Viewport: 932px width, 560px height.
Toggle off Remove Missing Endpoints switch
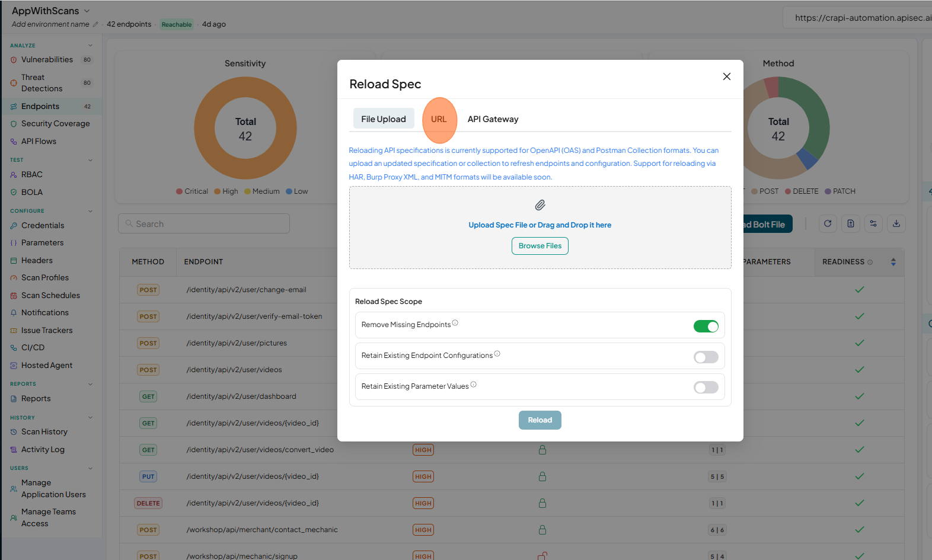[x=706, y=326]
